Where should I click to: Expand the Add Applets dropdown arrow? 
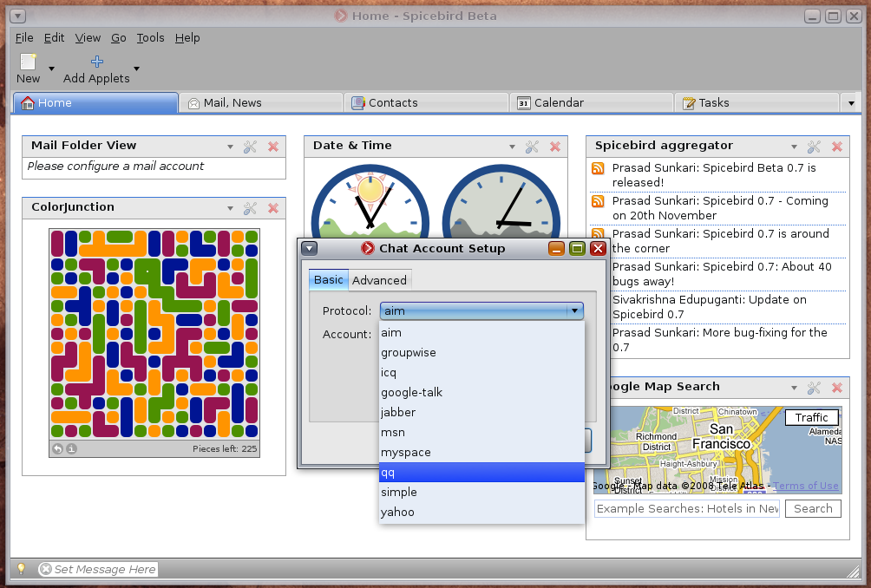[x=136, y=69]
